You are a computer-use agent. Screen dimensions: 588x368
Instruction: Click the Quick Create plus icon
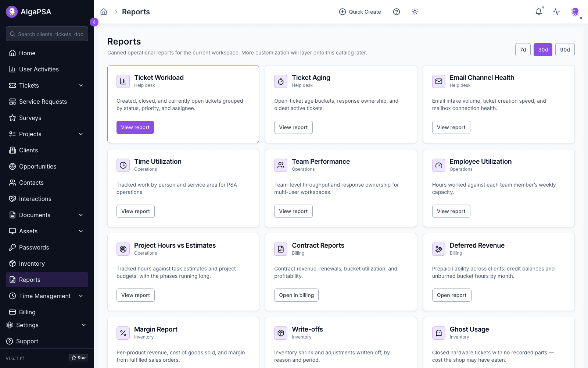point(343,12)
